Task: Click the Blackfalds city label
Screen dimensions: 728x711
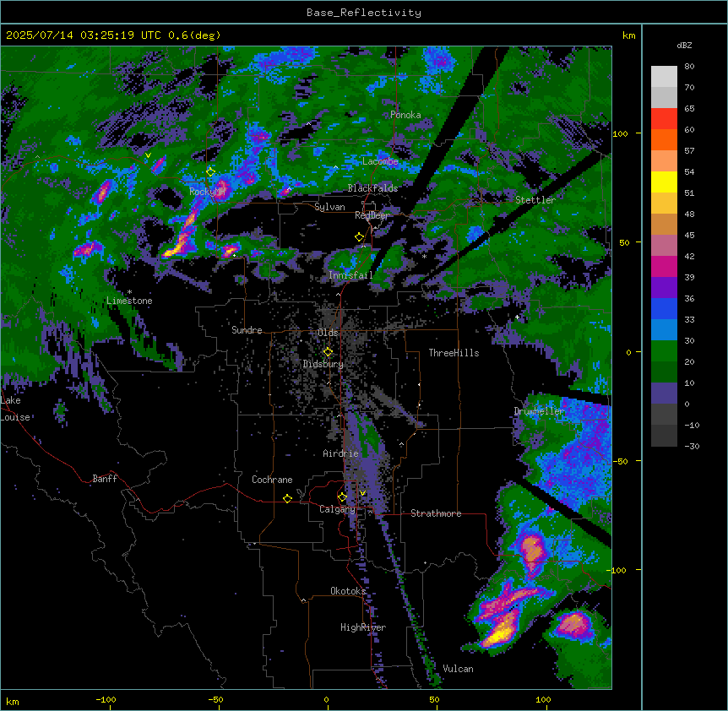Action: [372, 188]
